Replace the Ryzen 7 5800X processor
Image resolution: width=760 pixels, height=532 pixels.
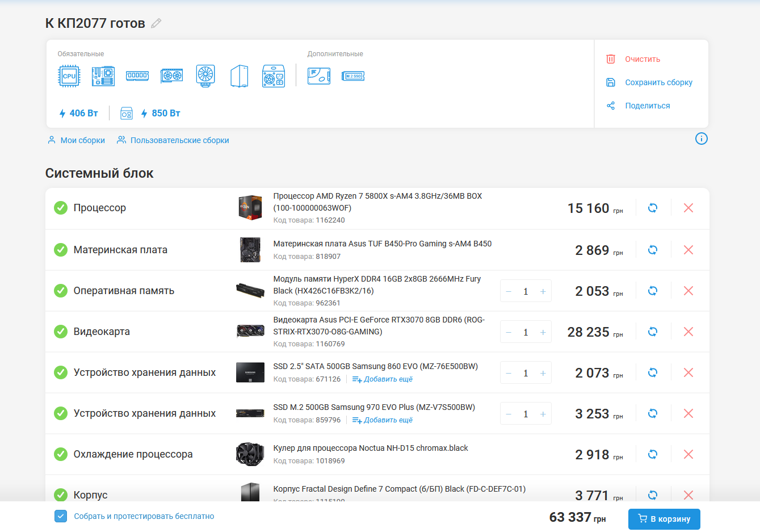click(x=653, y=208)
